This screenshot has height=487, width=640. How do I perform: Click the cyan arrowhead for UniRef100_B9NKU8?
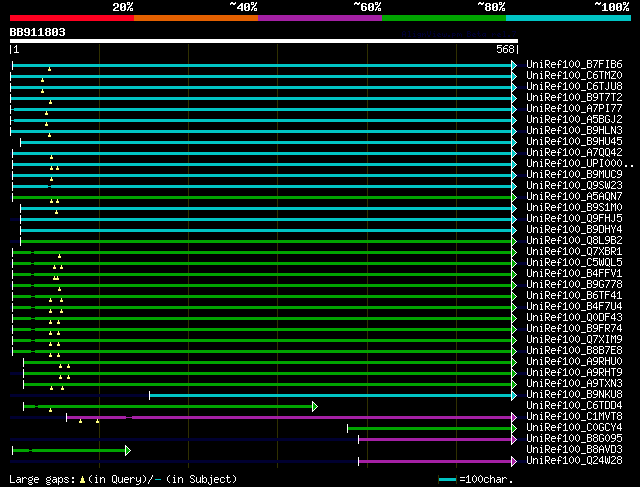(x=514, y=395)
